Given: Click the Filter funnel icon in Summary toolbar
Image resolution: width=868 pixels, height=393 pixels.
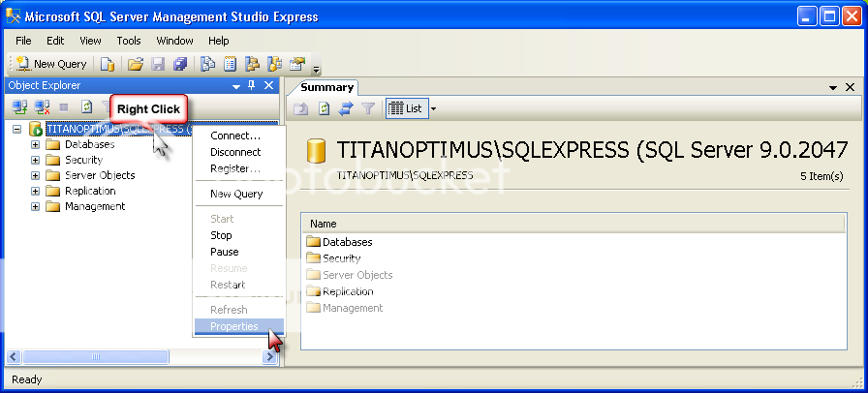Looking at the screenshot, I should point(368,109).
